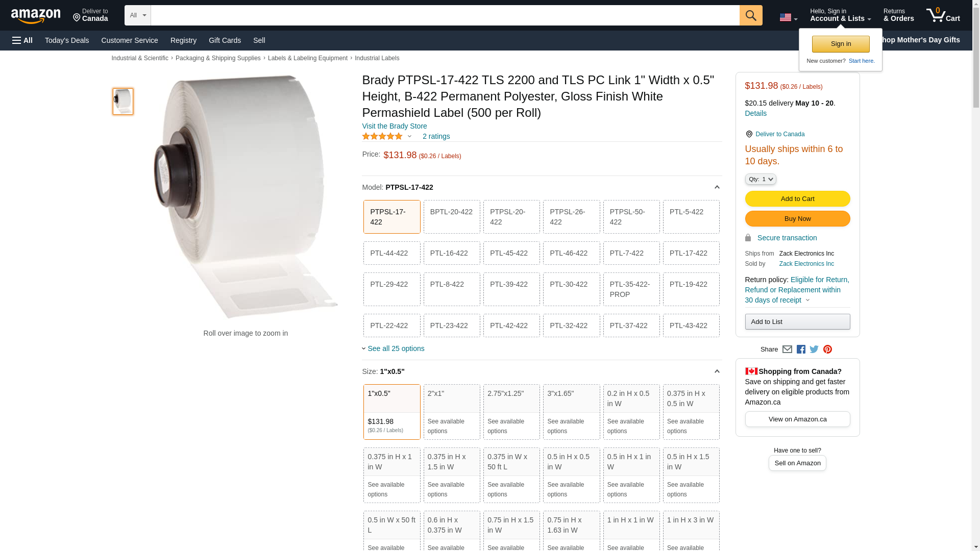This screenshot has width=980, height=551.
Task: Select the label roll product thumbnail
Action: click(123, 101)
